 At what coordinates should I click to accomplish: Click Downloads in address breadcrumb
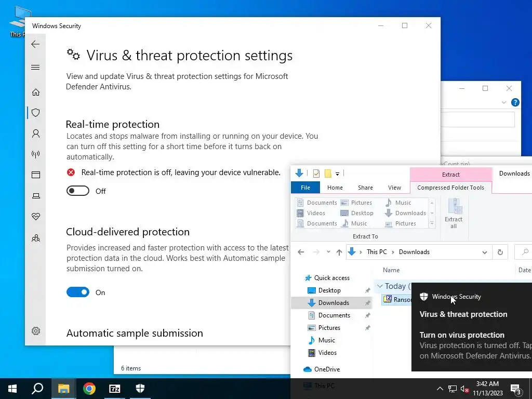[414, 252]
